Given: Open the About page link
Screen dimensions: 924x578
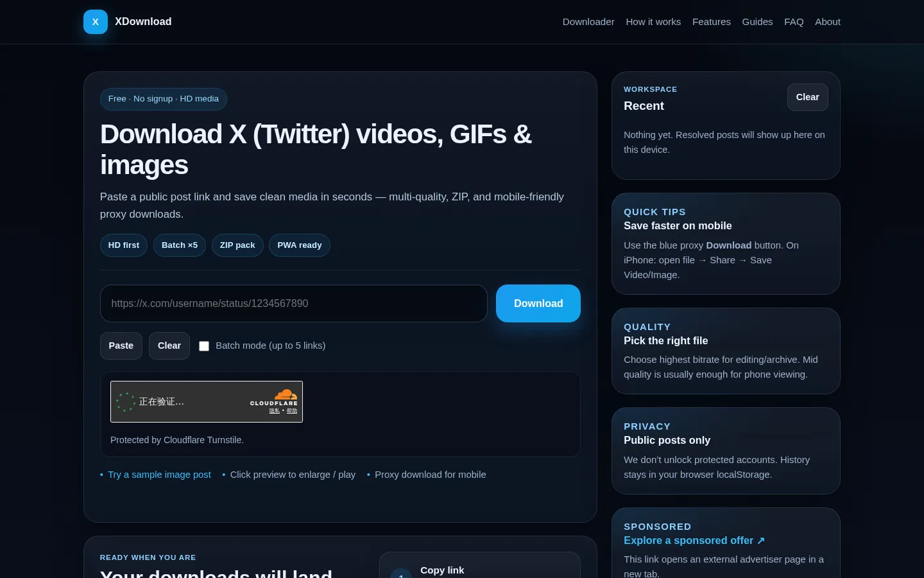Looking at the screenshot, I should click(828, 22).
